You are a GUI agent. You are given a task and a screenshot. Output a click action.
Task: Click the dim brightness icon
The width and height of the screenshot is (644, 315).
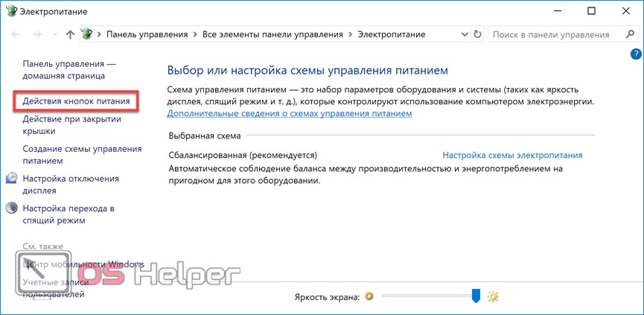369,296
